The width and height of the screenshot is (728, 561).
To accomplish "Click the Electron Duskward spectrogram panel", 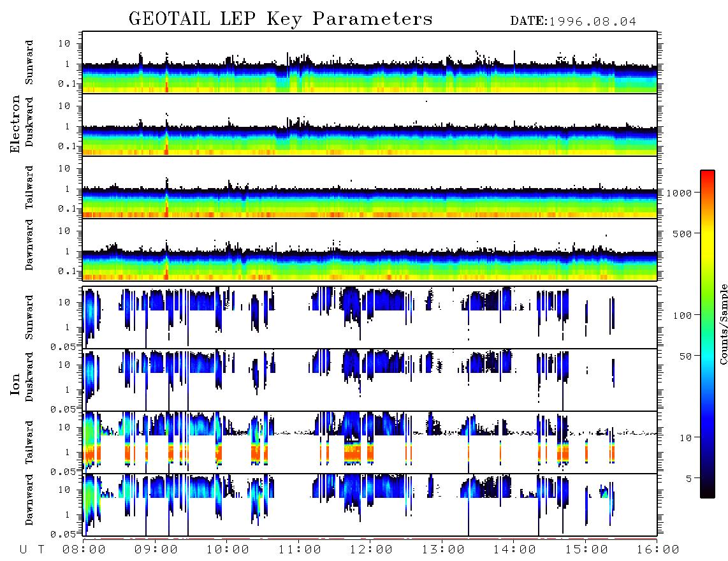I will (x=370, y=124).
